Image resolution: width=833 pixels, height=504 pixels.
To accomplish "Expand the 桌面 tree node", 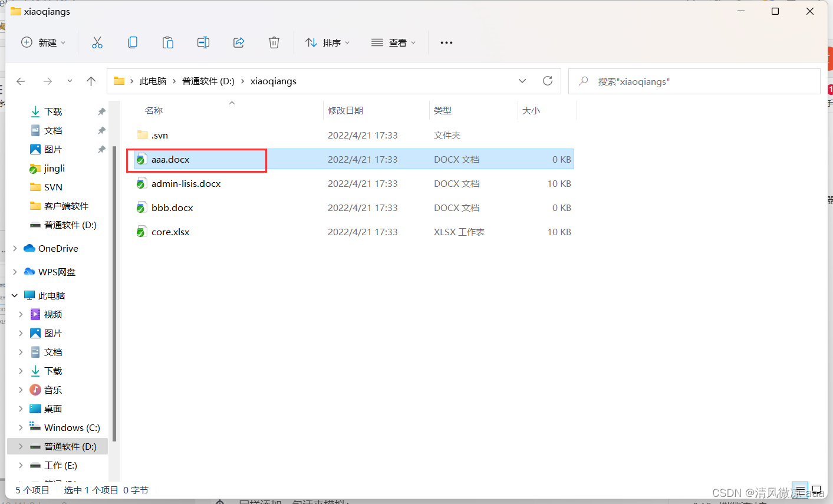I will coord(21,409).
